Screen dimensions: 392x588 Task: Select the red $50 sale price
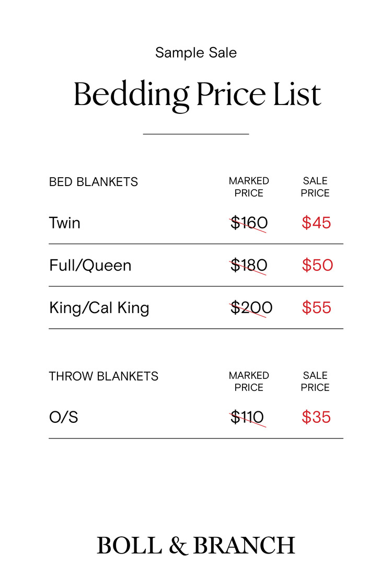[317, 266]
